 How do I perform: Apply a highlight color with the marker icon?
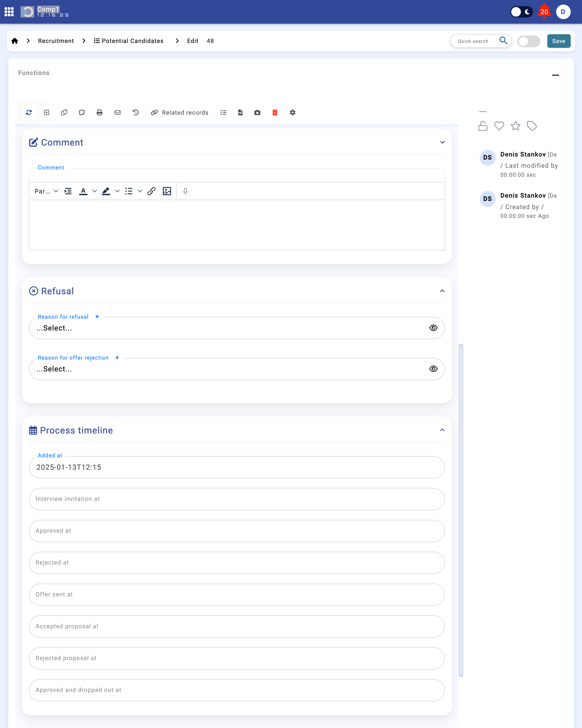pyautogui.click(x=106, y=191)
